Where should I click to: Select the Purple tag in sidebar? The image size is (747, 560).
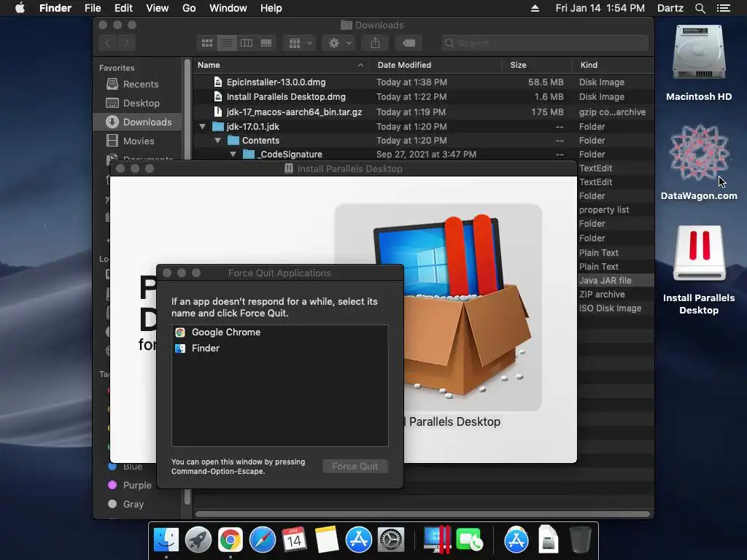click(x=130, y=485)
